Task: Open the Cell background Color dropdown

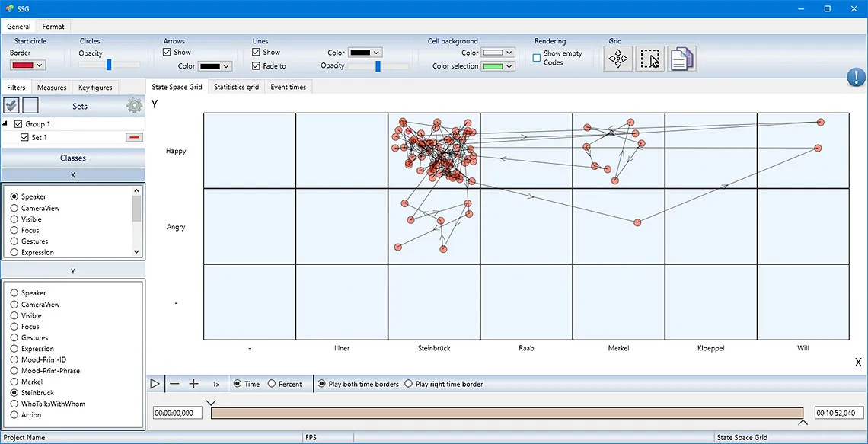Action: [x=499, y=52]
